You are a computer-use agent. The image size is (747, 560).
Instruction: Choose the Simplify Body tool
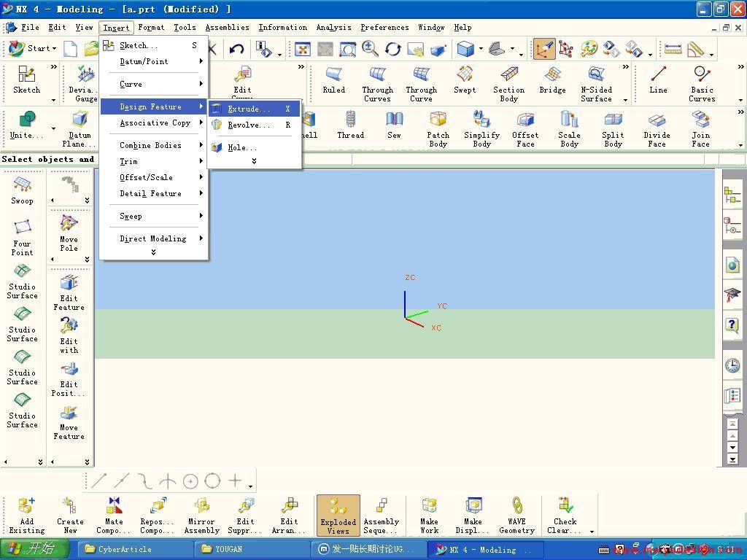[481, 130]
